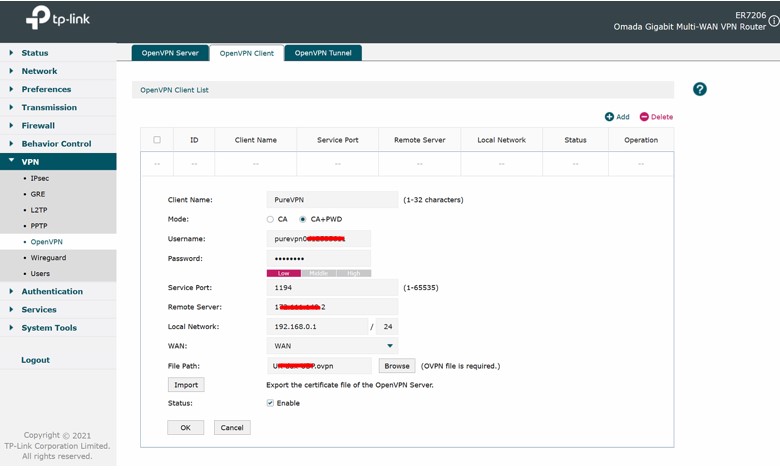Click the info icon beside ER7206
The image size is (780, 470).
(774, 21)
